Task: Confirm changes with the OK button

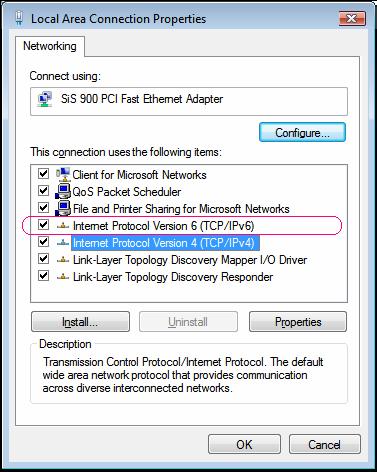Action: click(244, 444)
